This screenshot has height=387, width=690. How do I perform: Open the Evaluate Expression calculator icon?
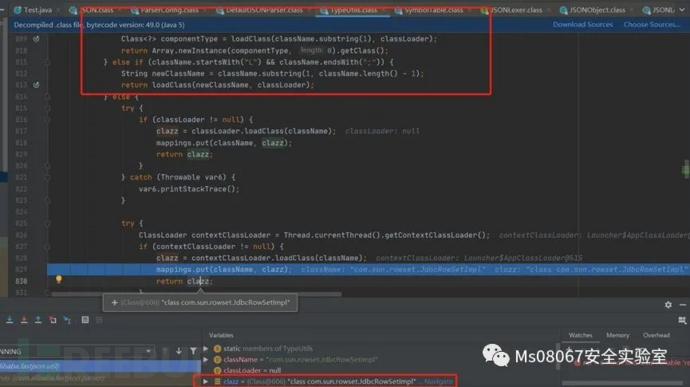85,320
